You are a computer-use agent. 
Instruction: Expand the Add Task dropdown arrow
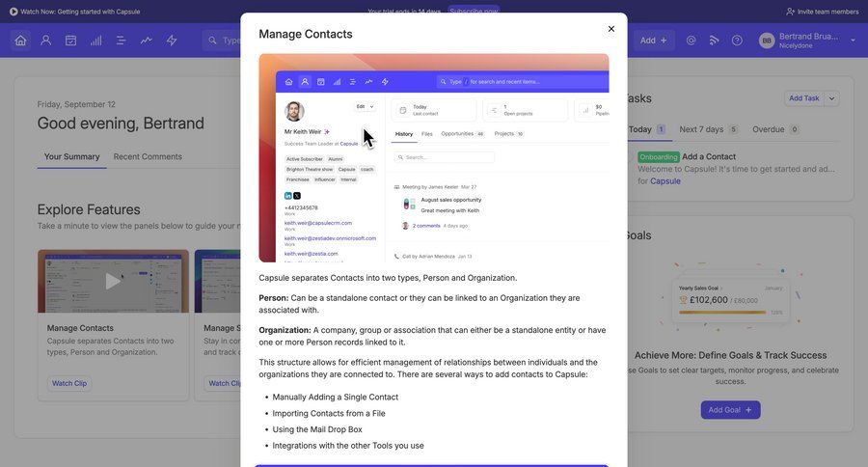pos(832,98)
